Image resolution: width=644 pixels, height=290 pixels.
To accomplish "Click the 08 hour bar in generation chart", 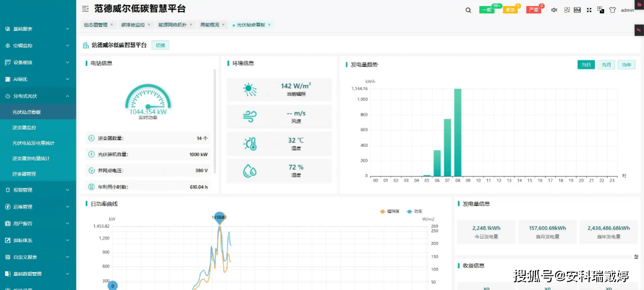I will (458, 132).
